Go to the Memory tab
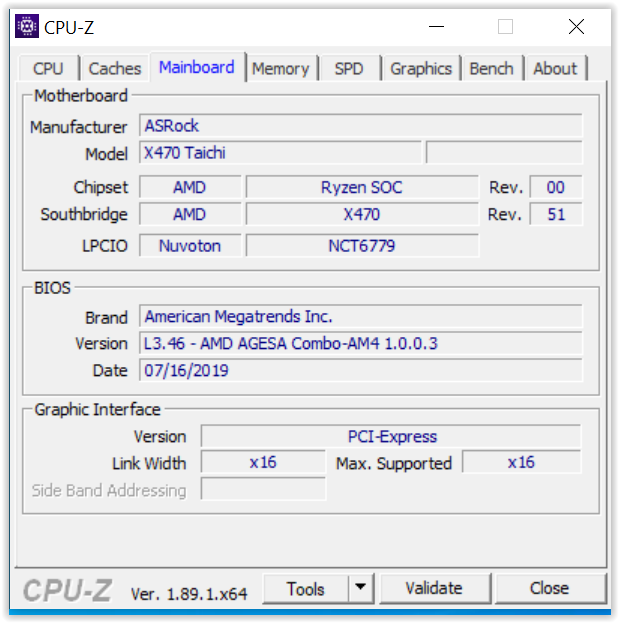The width and height of the screenshot is (619, 623). point(280,68)
